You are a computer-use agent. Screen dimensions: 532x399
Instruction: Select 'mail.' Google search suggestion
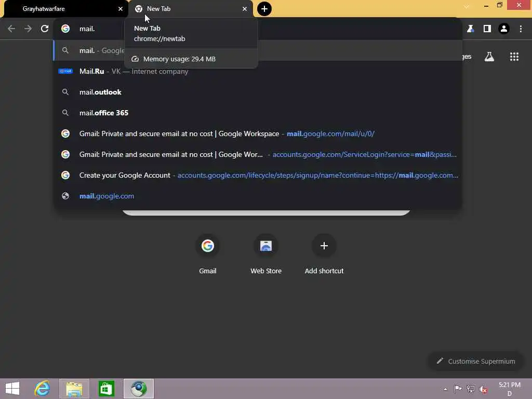click(258, 50)
